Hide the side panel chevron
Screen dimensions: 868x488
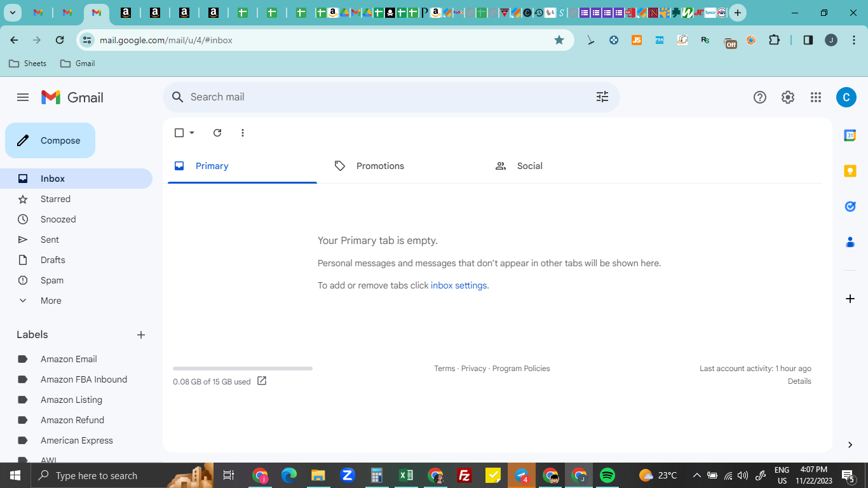coord(850,445)
